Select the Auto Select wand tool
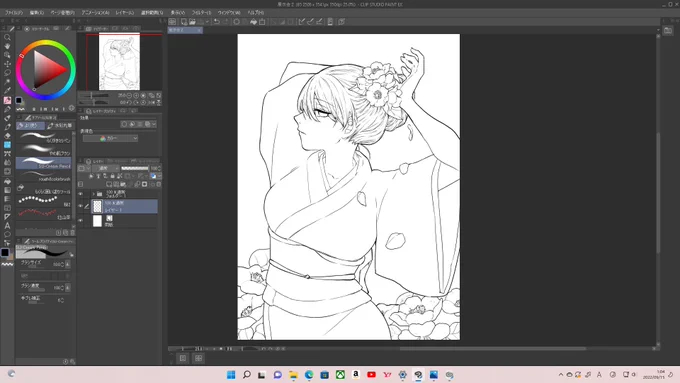 tap(7, 82)
